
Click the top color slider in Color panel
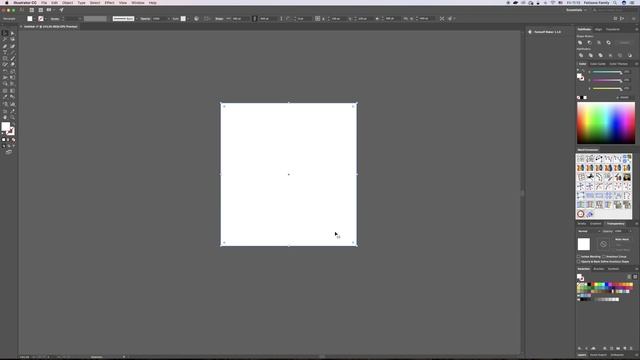click(x=607, y=72)
